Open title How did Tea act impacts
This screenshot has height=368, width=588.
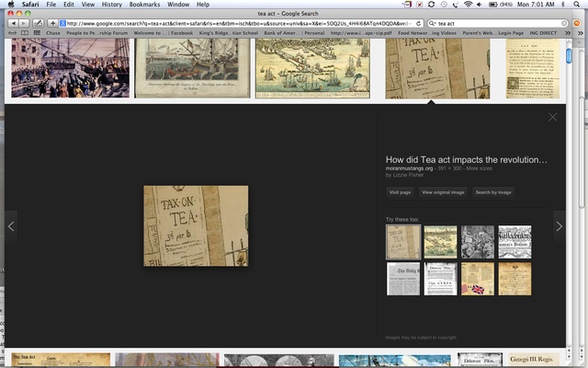tap(466, 159)
